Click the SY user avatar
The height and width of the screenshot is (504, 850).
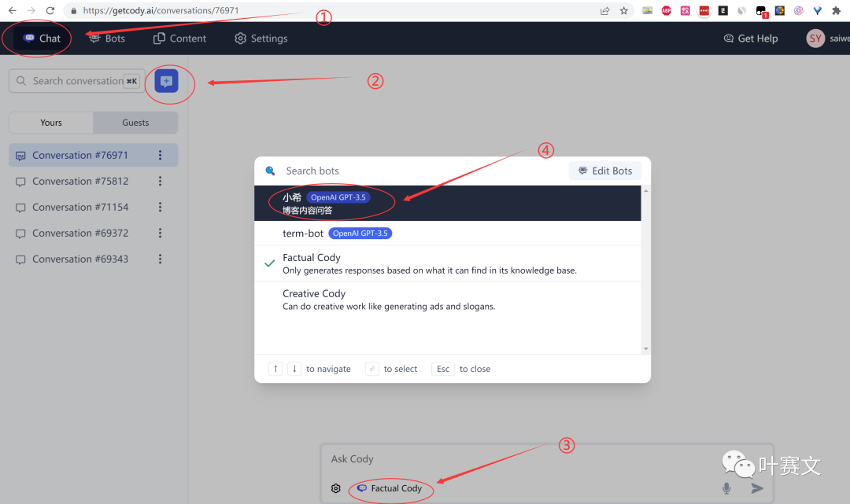[x=815, y=39]
